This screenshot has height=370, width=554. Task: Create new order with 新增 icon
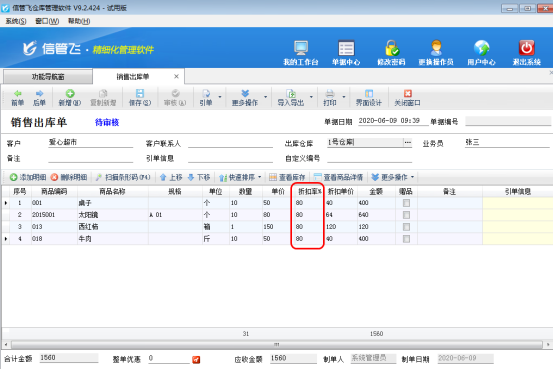point(70,98)
